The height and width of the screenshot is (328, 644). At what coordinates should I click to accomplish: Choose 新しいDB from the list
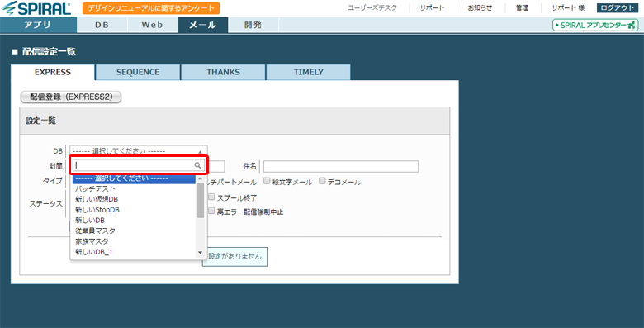click(x=134, y=221)
